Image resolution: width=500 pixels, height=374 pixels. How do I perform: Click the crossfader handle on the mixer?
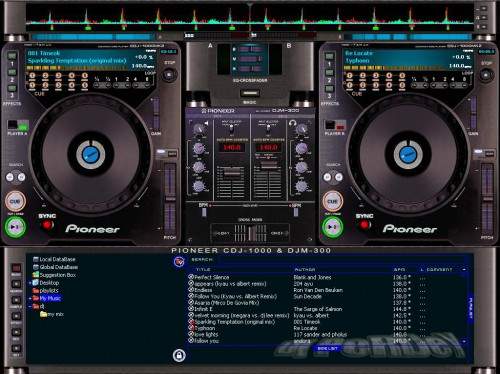(x=251, y=233)
